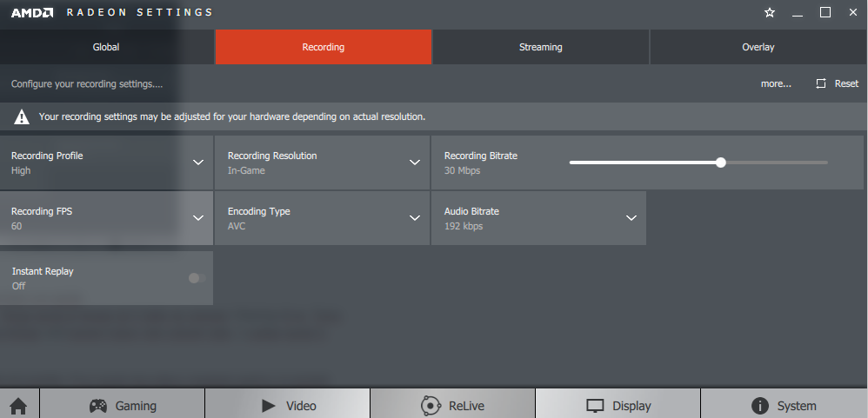Open the Display section
The height and width of the screenshot is (418, 868).
[x=618, y=405]
